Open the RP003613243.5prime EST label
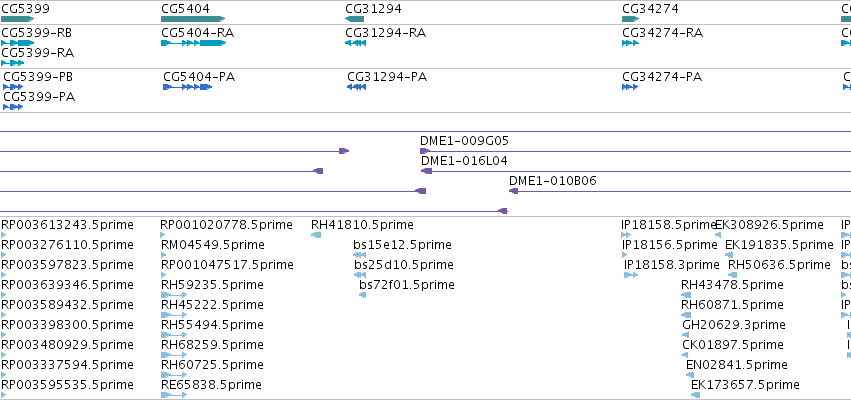 point(67,225)
